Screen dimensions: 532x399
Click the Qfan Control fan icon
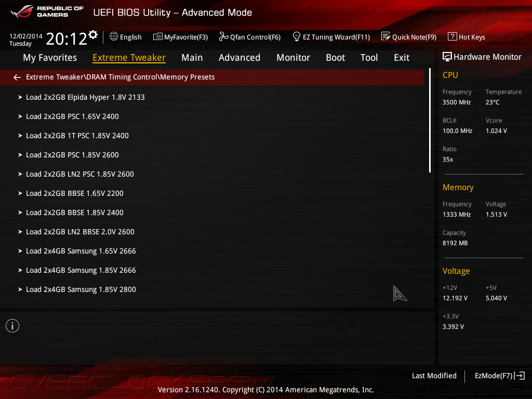(x=223, y=36)
